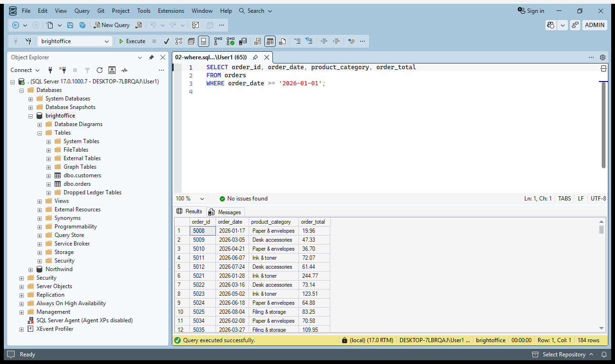This screenshot has height=364, width=615.
Task: Close the Object Explorer panel
Action: (163, 57)
